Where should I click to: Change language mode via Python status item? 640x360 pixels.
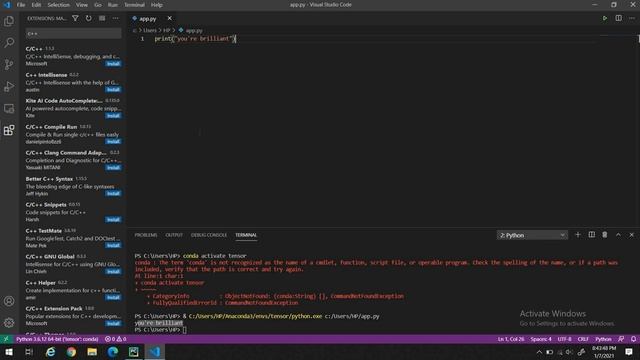[603, 339]
